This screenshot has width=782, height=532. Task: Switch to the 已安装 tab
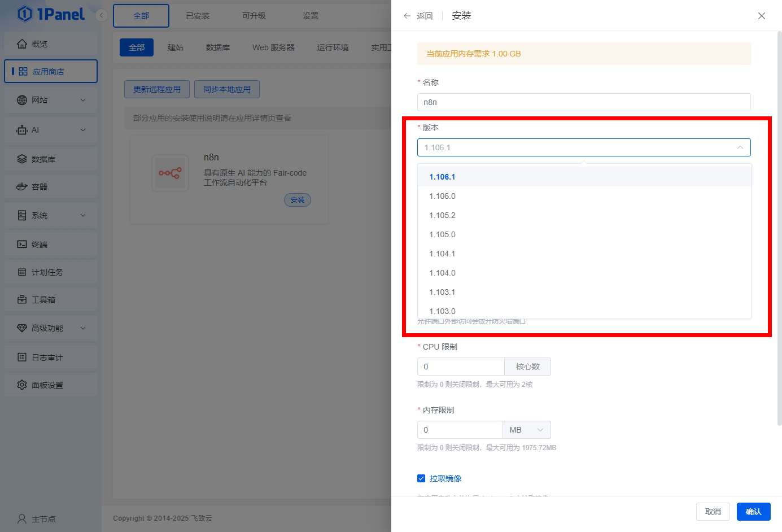coord(198,16)
